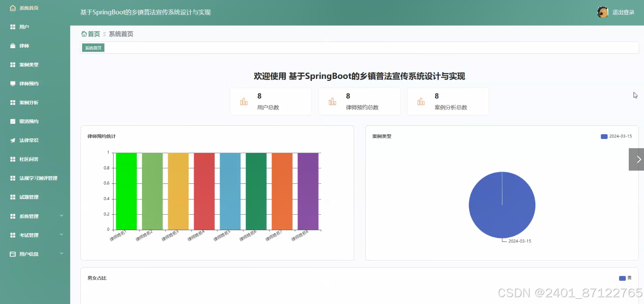Image resolution: width=644 pixels, height=304 pixels.
Task: Click the 案例类型 chart title
Action: pos(382,136)
